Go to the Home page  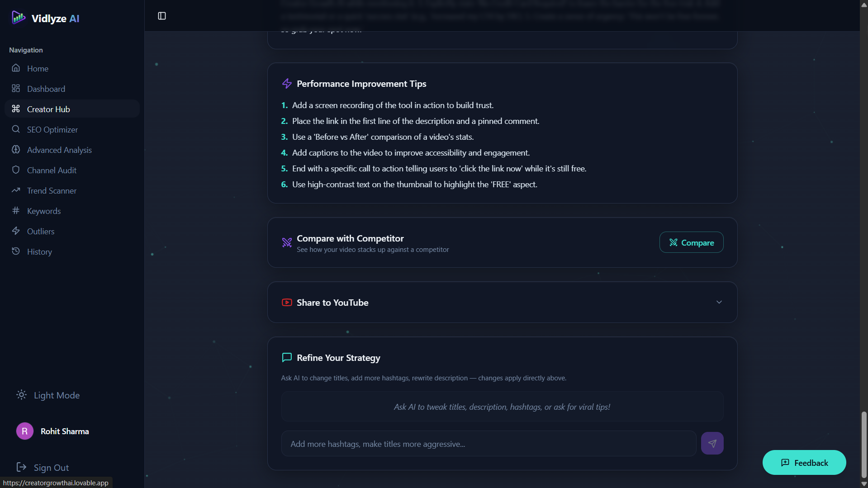[x=37, y=68]
